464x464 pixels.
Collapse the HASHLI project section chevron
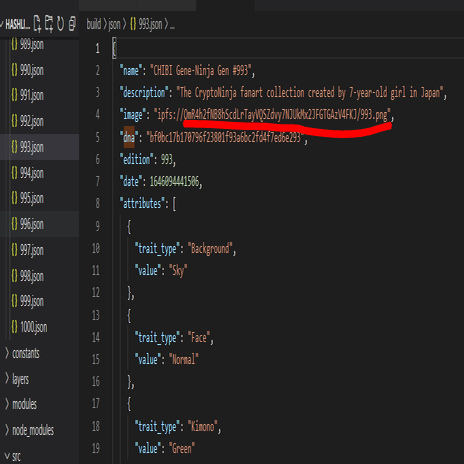point(2,24)
